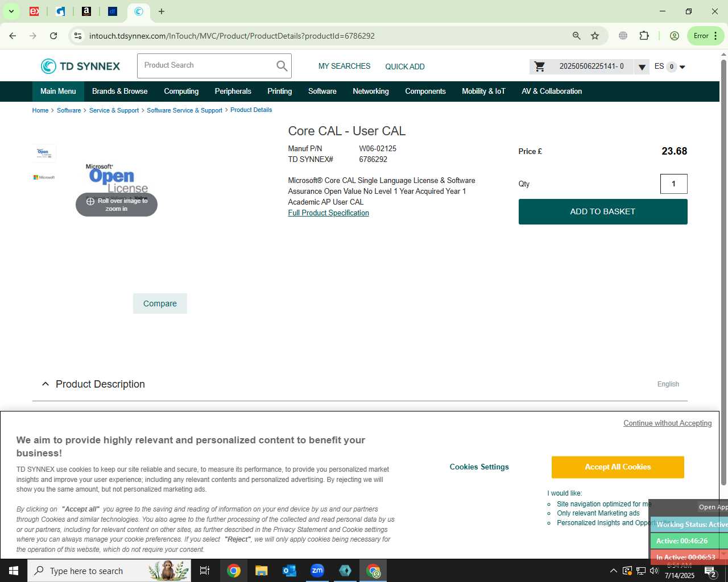Click the page vertical scrollbar
This screenshot has width=728, height=582.
coord(723,273)
